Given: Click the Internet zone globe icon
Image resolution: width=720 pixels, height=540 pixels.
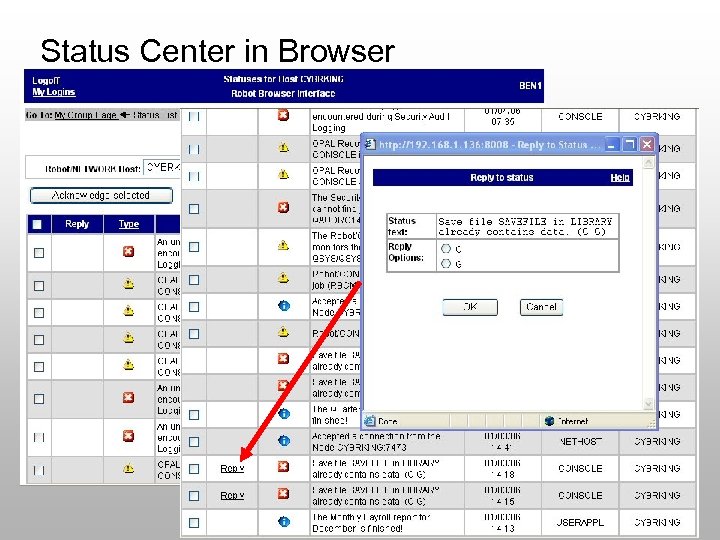Looking at the screenshot, I should pyautogui.click(x=549, y=421).
